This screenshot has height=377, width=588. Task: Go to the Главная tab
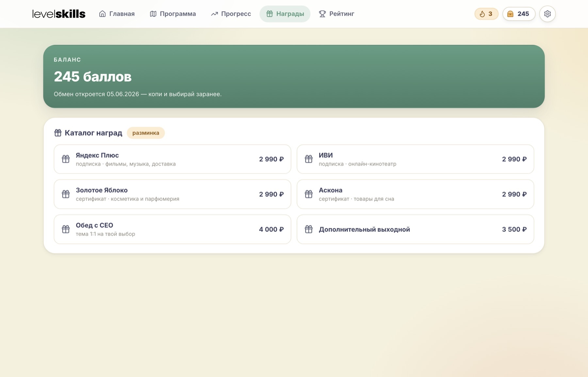[x=117, y=14]
